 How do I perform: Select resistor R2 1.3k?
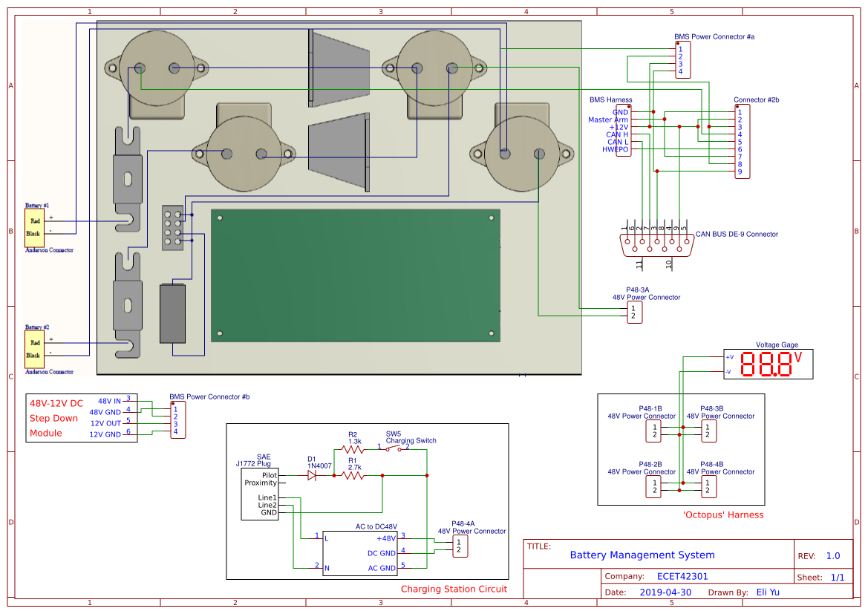(x=352, y=450)
